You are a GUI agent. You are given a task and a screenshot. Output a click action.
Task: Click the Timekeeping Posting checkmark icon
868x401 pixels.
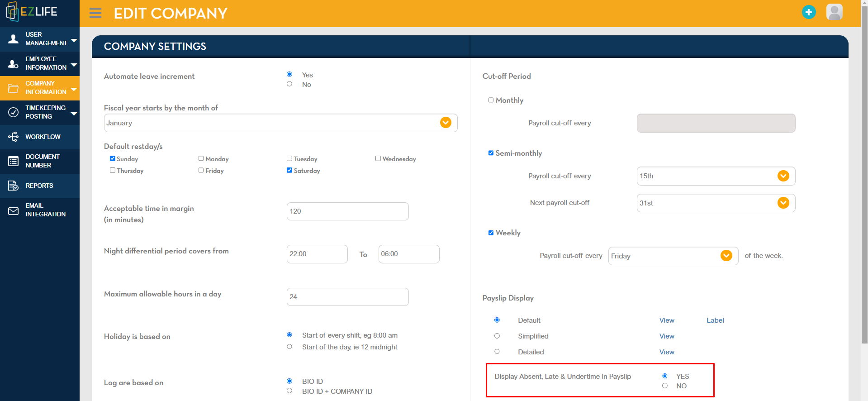pos(14,112)
